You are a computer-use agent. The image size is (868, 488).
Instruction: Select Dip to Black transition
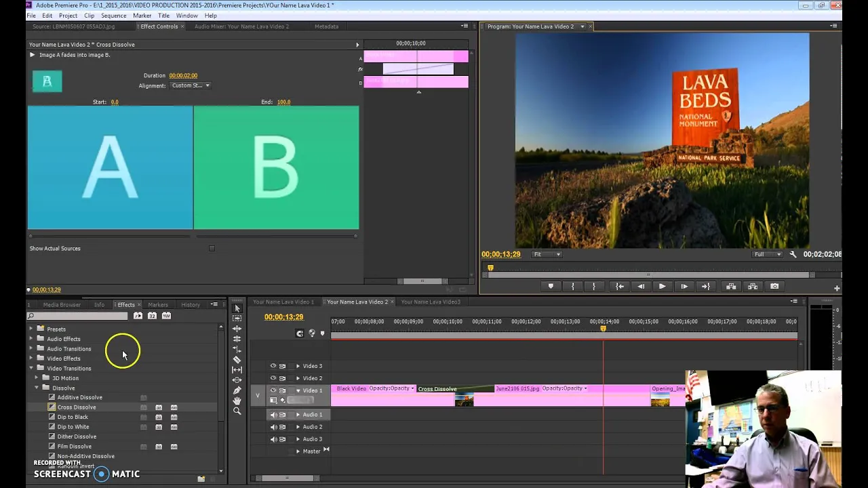click(x=73, y=417)
